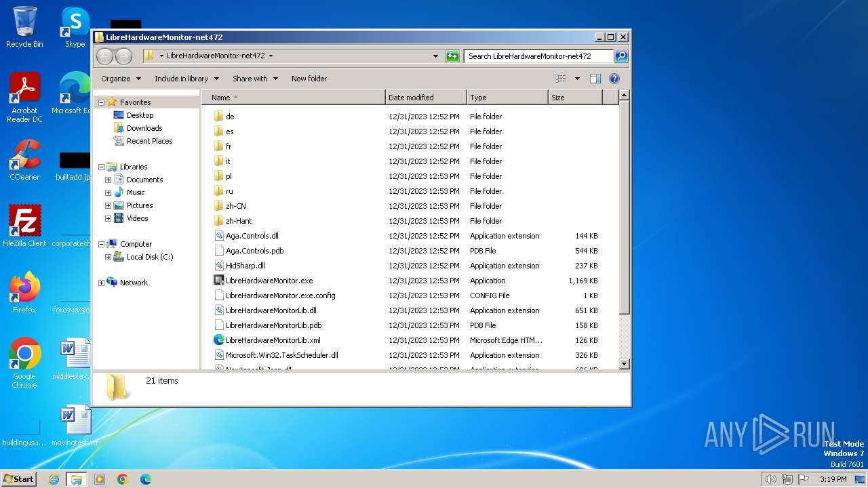Select Aga.Controls.dll file
Image resolution: width=868 pixels, height=488 pixels.
pos(252,236)
